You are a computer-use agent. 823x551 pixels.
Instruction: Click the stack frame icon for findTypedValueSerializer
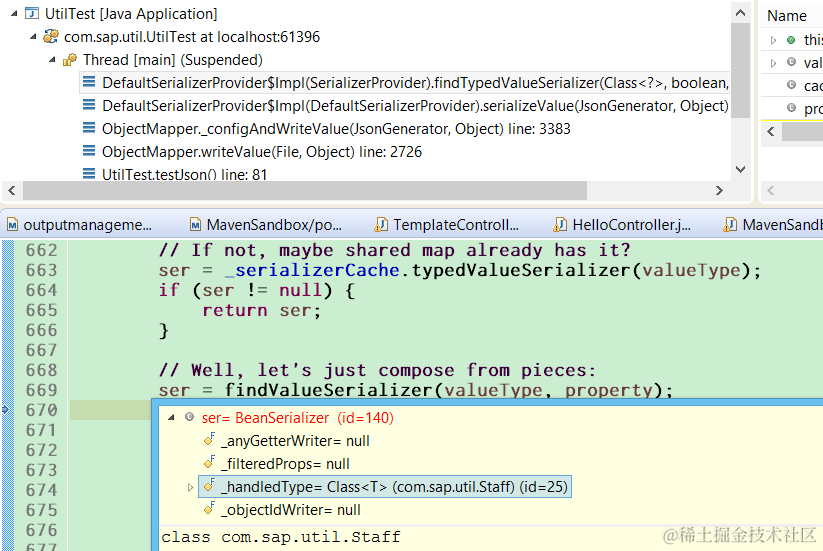[89, 82]
